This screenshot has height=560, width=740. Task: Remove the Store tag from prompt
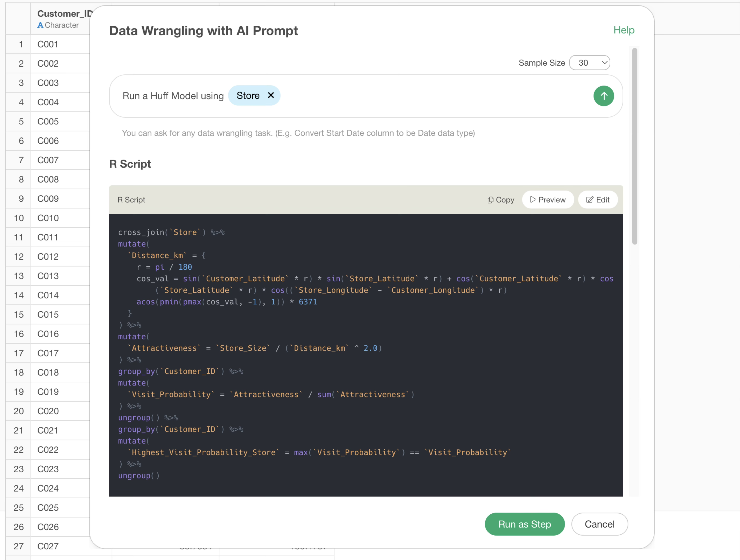[x=271, y=95]
